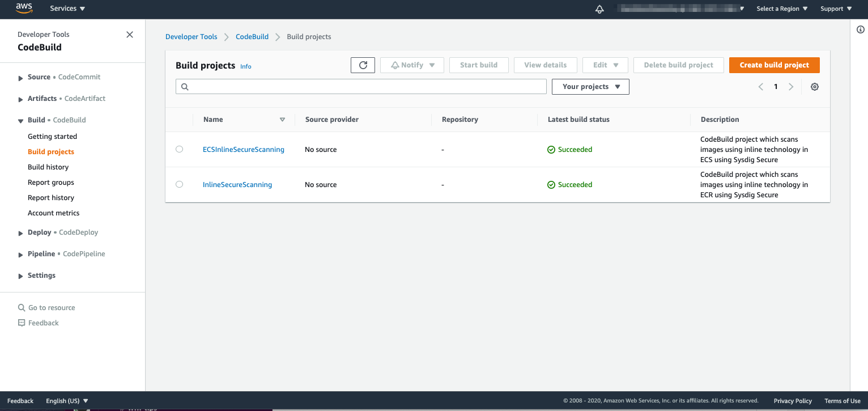Open Report history in sidebar
Viewport: 868px width, 411px height.
[51, 198]
